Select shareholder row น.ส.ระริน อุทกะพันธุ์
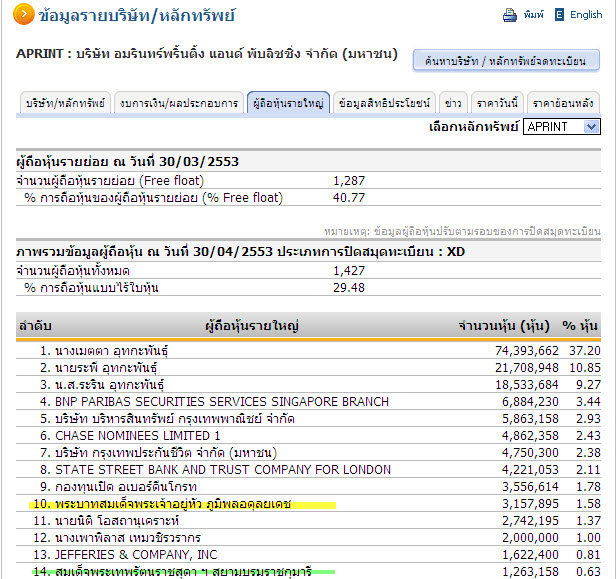Screen dimensions: 616x579 pos(308,385)
